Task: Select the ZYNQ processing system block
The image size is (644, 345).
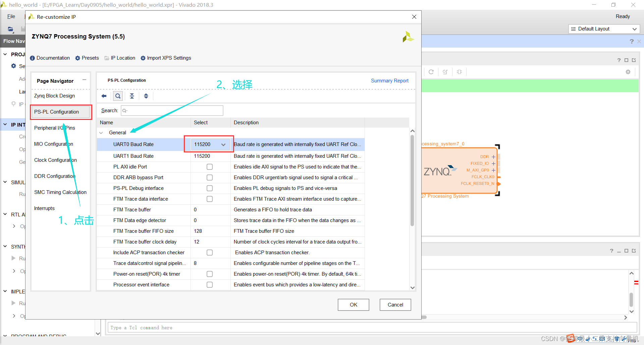Action: click(459, 170)
